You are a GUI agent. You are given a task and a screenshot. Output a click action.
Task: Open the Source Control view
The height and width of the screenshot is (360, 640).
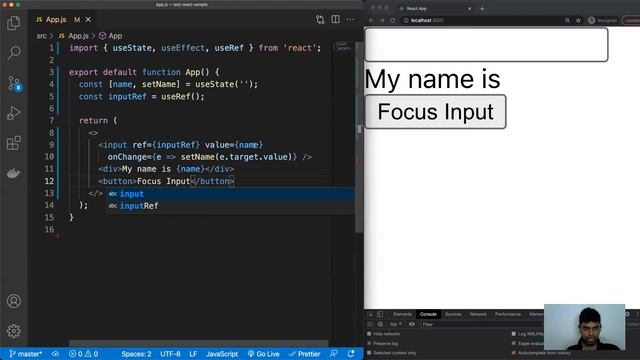click(x=15, y=83)
